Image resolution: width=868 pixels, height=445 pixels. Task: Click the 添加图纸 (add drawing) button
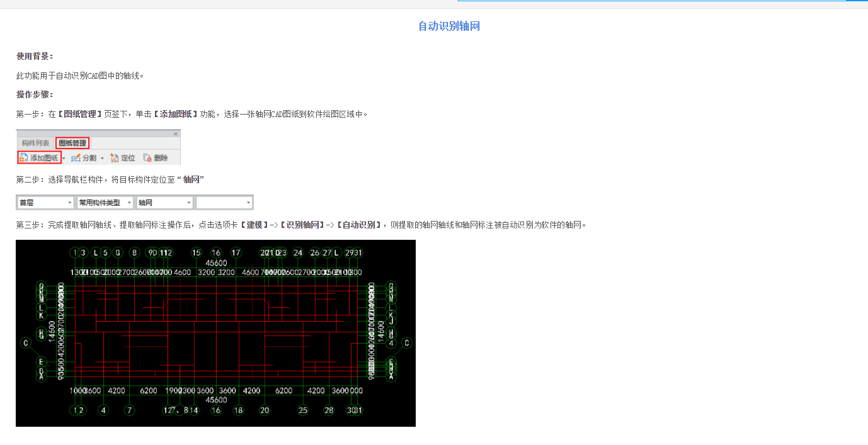point(40,157)
